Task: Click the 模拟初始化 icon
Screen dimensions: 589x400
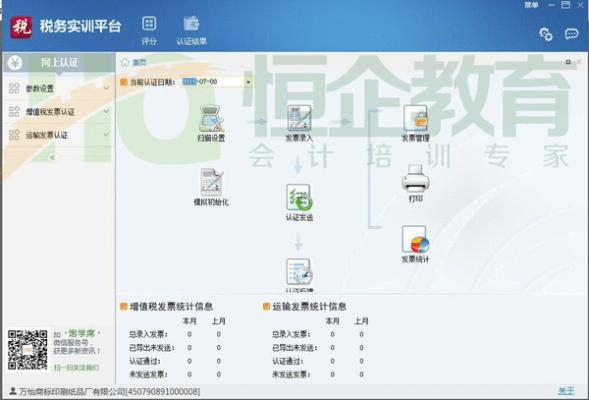Action: click(x=211, y=187)
